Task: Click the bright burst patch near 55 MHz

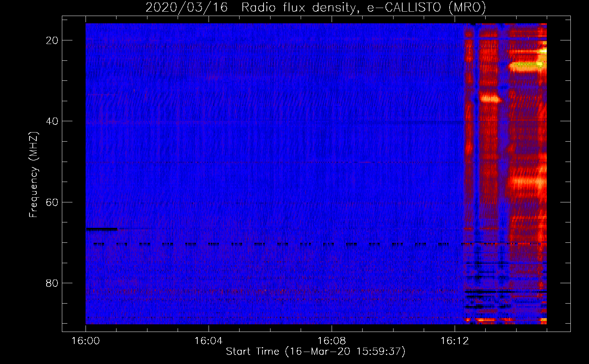Action: (x=528, y=182)
